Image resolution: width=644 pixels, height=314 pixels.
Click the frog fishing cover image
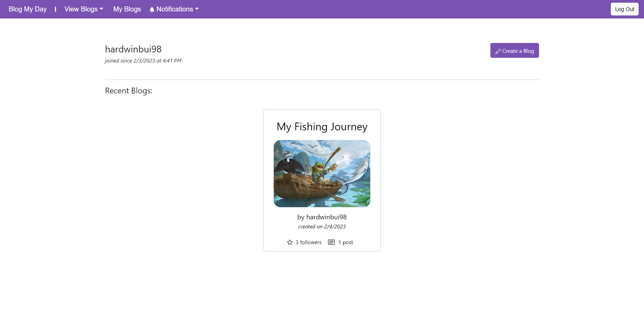[322, 174]
